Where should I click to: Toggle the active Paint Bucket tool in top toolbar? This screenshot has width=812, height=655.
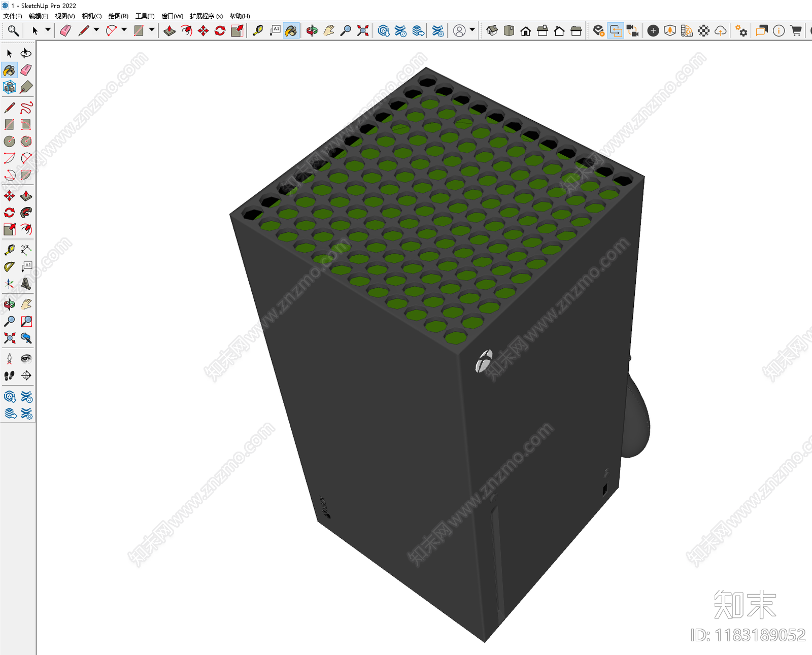coord(291,31)
